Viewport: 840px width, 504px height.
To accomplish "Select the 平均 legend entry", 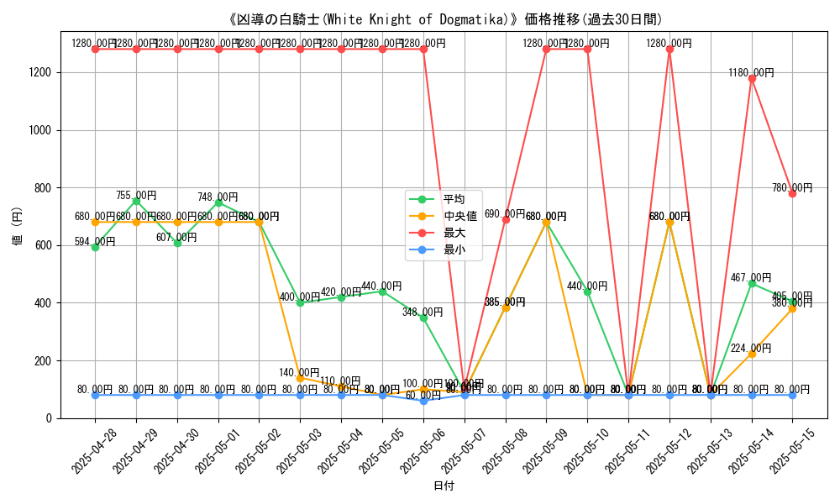I will [x=443, y=199].
